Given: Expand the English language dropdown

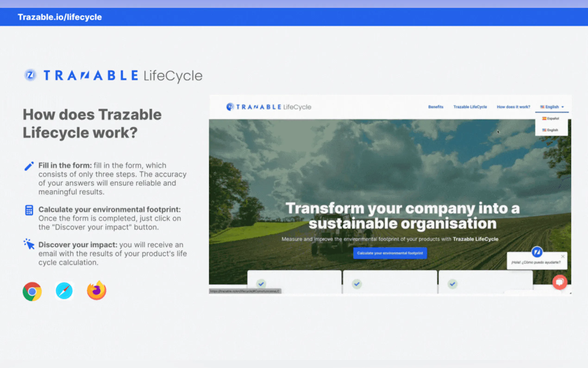Looking at the screenshot, I should [x=552, y=107].
